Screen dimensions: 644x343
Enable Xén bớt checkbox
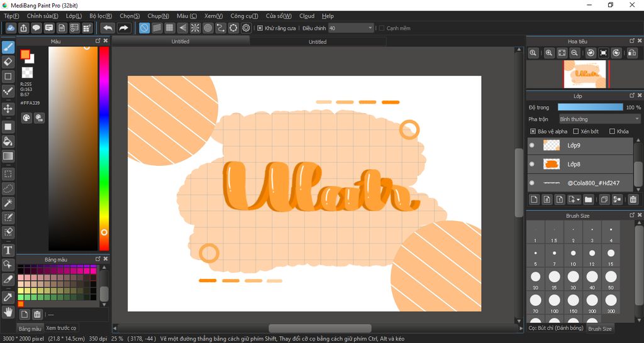pyautogui.click(x=576, y=131)
